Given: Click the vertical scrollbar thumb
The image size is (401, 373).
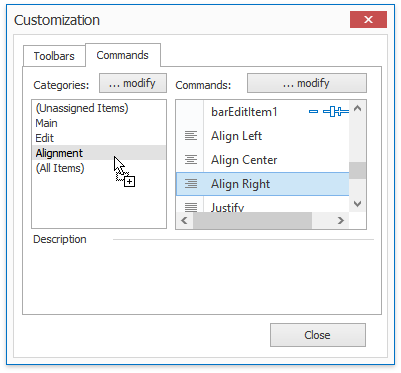Looking at the screenshot, I should point(357,170).
